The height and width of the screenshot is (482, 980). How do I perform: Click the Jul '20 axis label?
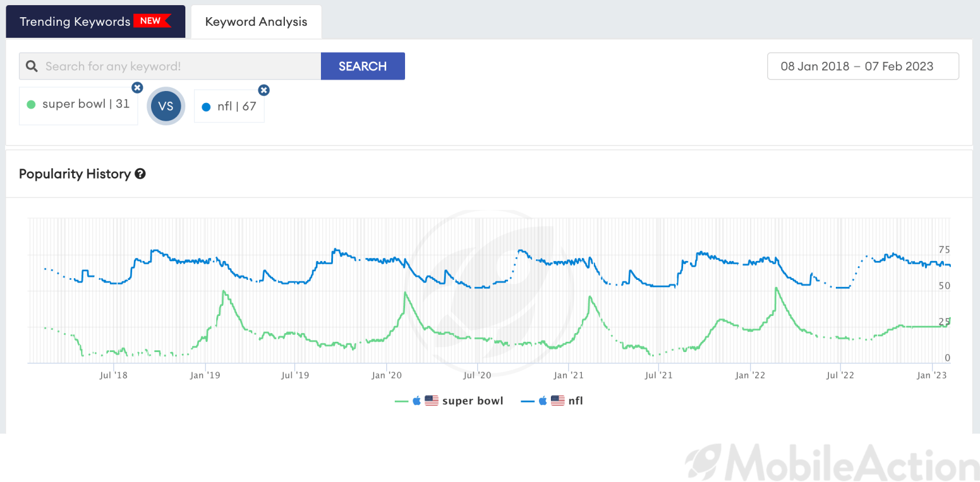click(x=477, y=376)
